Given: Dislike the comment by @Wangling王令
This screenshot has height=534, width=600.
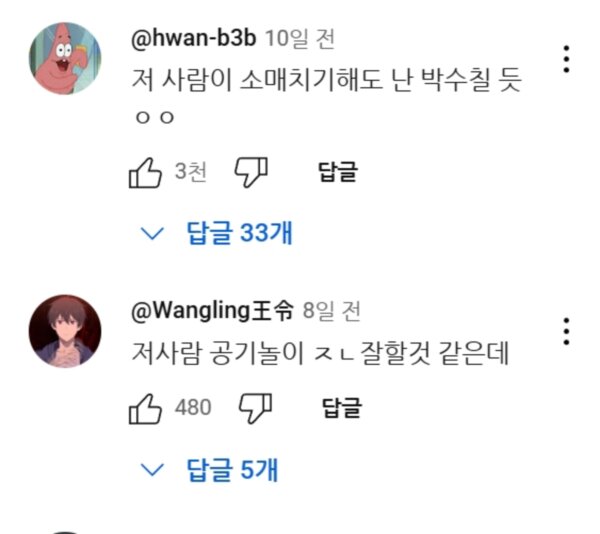Looking at the screenshot, I should tap(255, 409).
